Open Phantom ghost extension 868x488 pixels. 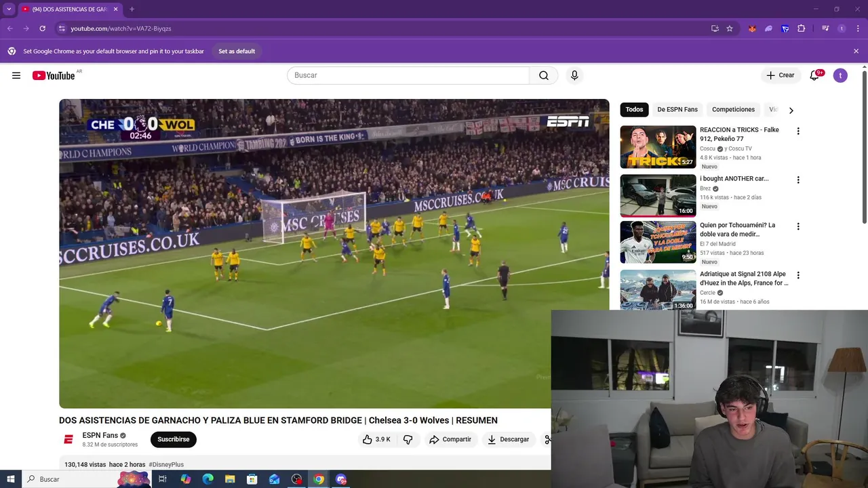pos(768,28)
